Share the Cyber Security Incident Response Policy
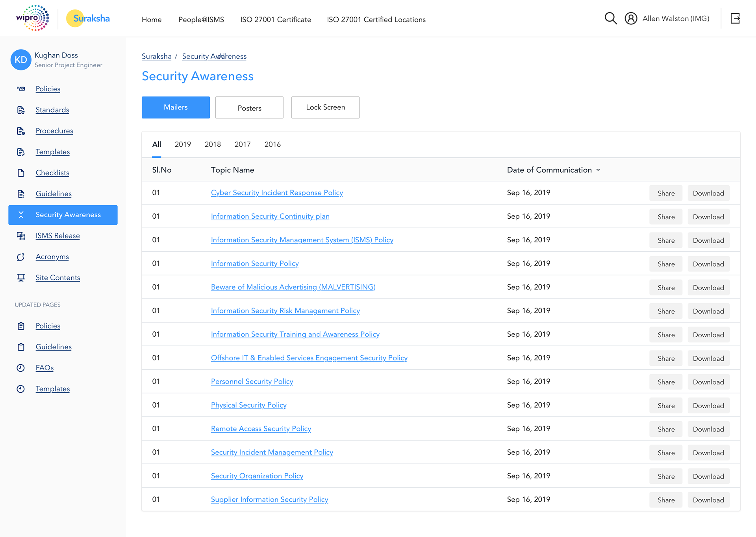756x537 pixels. [x=666, y=193]
